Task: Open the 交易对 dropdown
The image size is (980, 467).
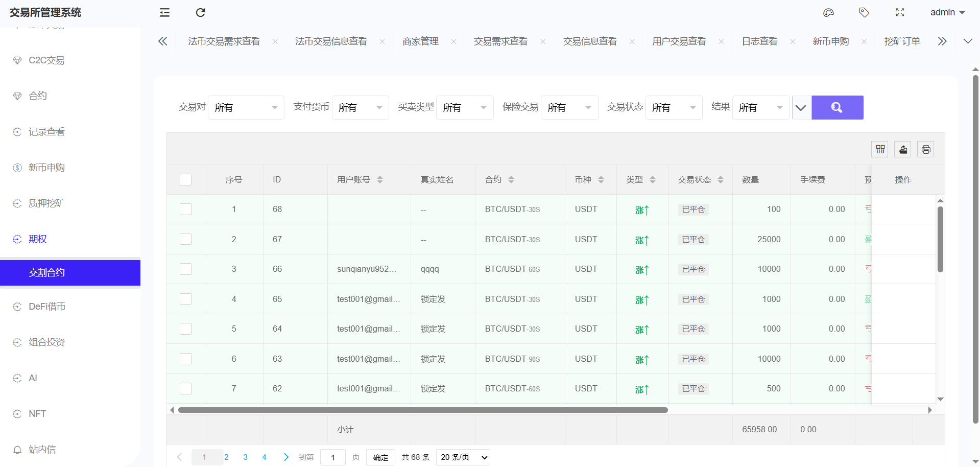Action: (x=246, y=107)
